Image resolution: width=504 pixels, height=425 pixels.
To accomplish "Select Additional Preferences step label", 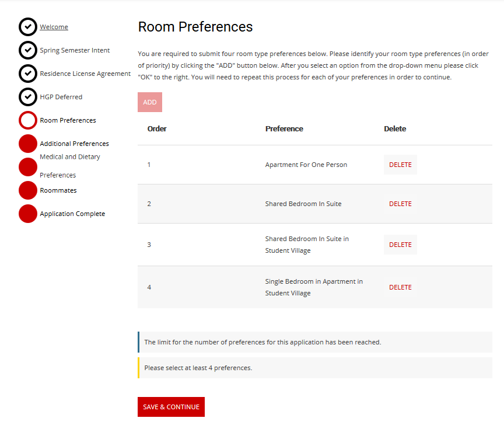I will click(x=74, y=144).
